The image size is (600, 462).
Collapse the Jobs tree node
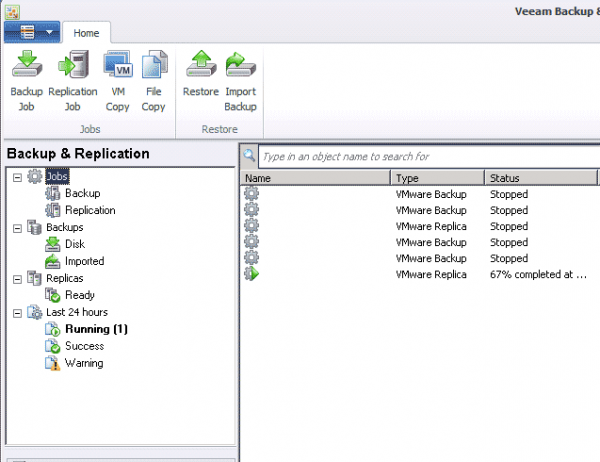click(x=17, y=178)
